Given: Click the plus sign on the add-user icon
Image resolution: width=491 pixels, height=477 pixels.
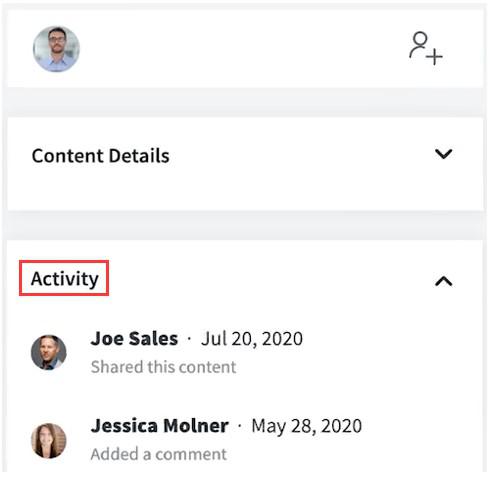Looking at the screenshot, I should [435, 57].
